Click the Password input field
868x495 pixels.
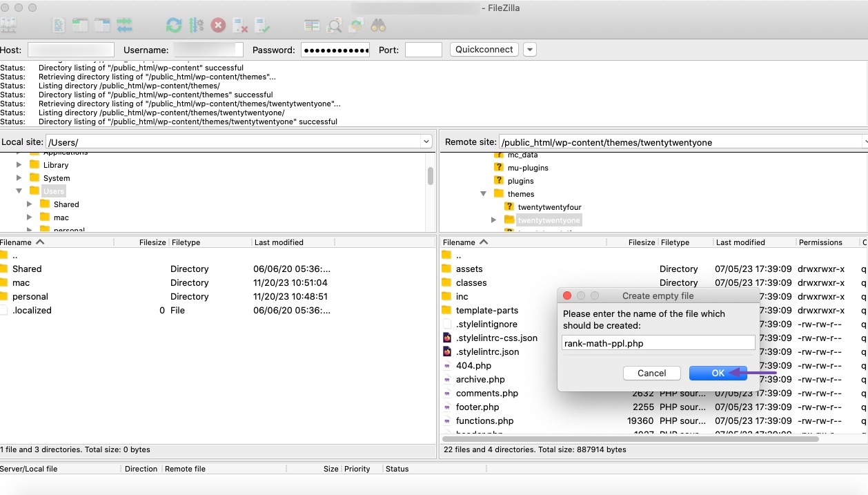(335, 50)
